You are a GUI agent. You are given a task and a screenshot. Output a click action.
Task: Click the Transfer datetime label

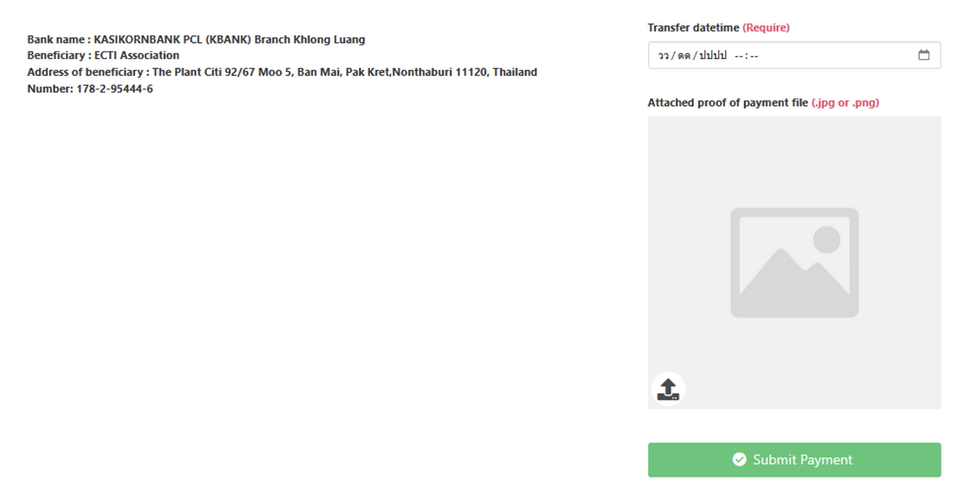693,28
